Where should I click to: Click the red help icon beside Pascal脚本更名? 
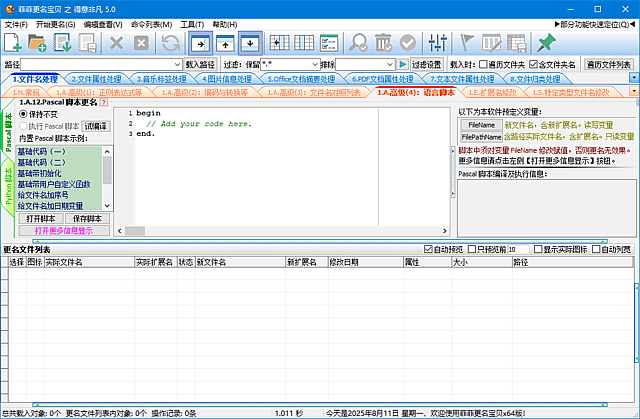(x=103, y=103)
